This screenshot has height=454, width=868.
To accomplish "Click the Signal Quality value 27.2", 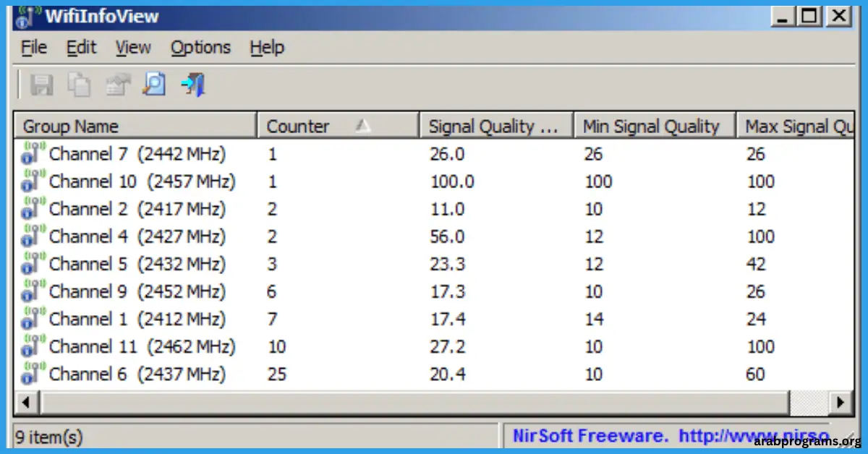I will click(x=448, y=347).
